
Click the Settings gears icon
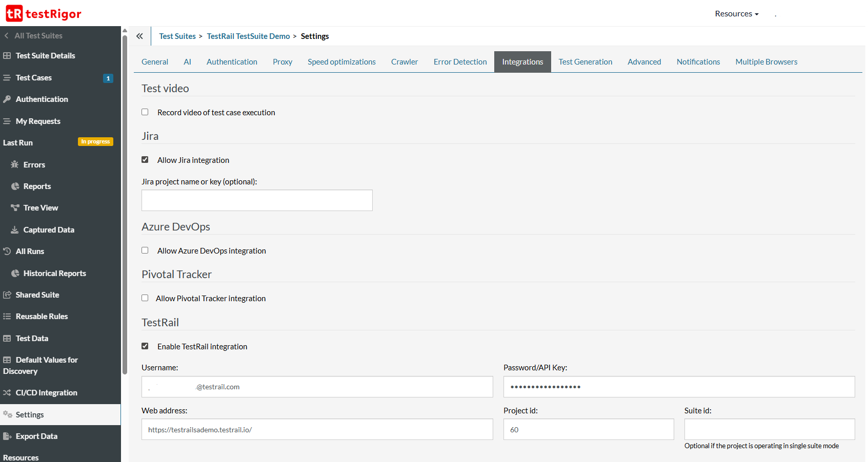(7, 414)
